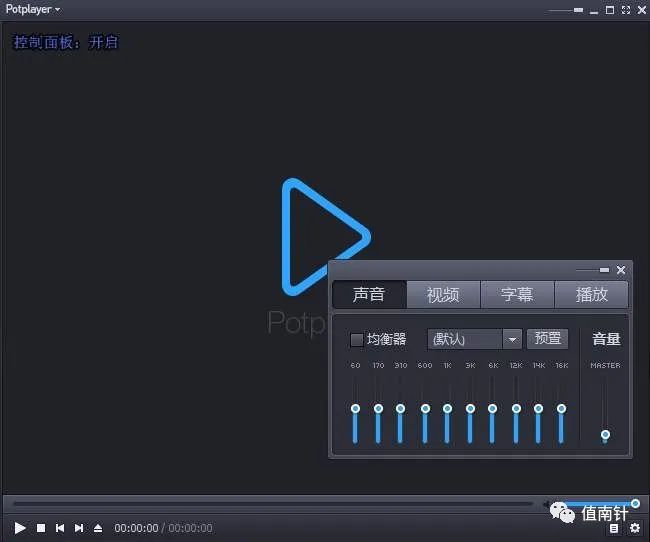Skip to the previous track
Screen dimensions: 650x542
pos(60,528)
